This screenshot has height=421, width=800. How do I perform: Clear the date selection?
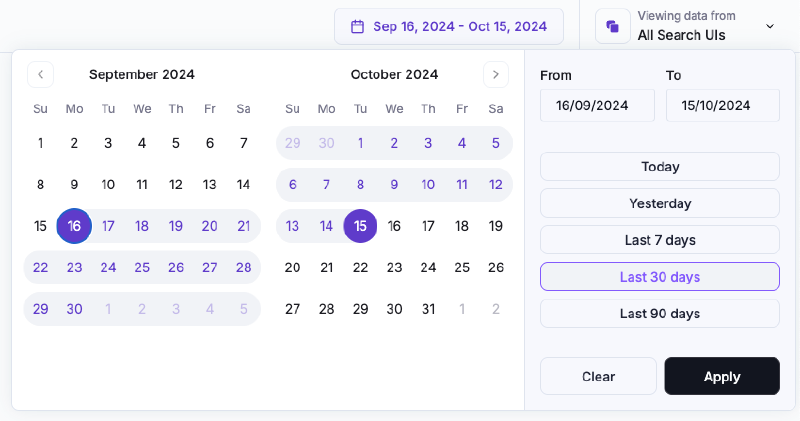(598, 376)
